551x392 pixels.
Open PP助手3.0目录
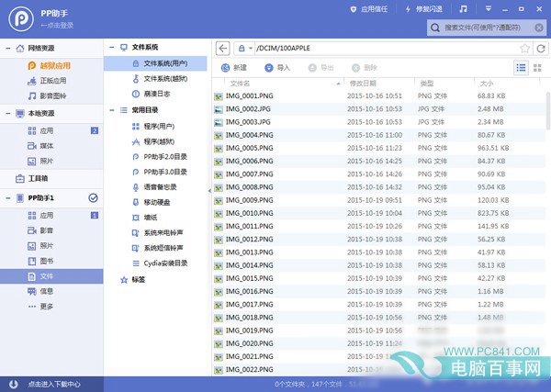coord(155,172)
